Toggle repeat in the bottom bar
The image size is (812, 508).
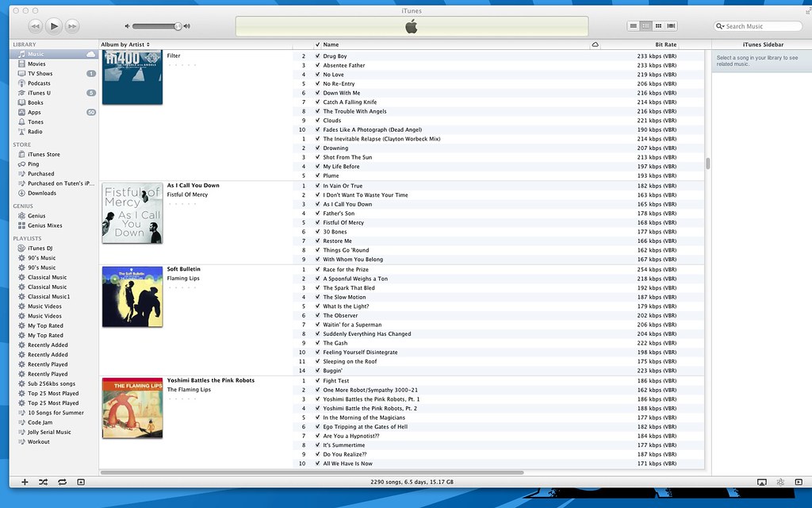tap(62, 482)
